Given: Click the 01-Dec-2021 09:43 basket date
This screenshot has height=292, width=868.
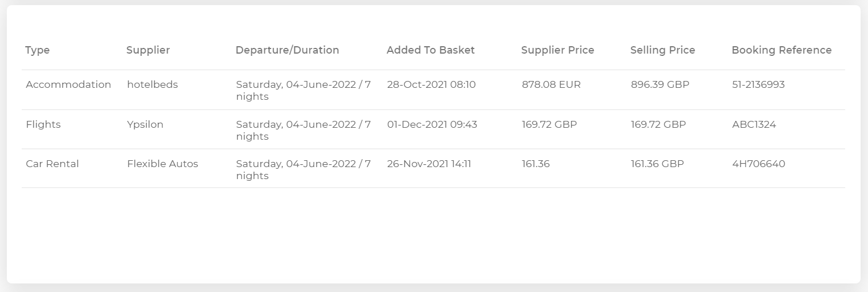Looking at the screenshot, I should (432, 124).
